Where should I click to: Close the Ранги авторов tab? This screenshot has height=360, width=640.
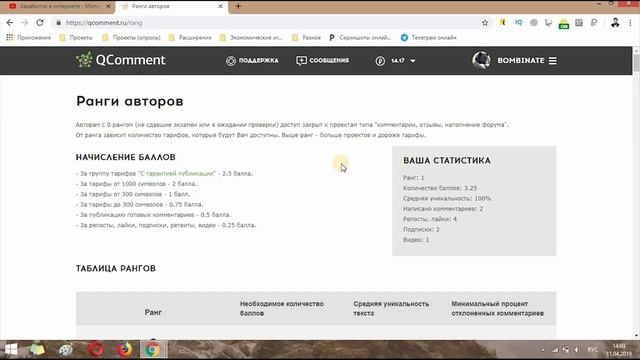tap(220, 6)
